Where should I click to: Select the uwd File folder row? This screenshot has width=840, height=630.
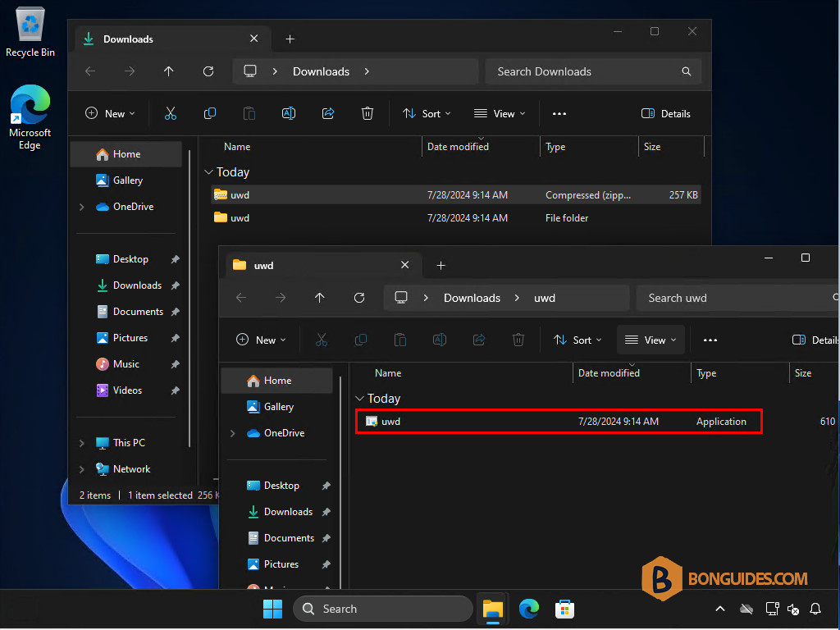tap(455, 218)
